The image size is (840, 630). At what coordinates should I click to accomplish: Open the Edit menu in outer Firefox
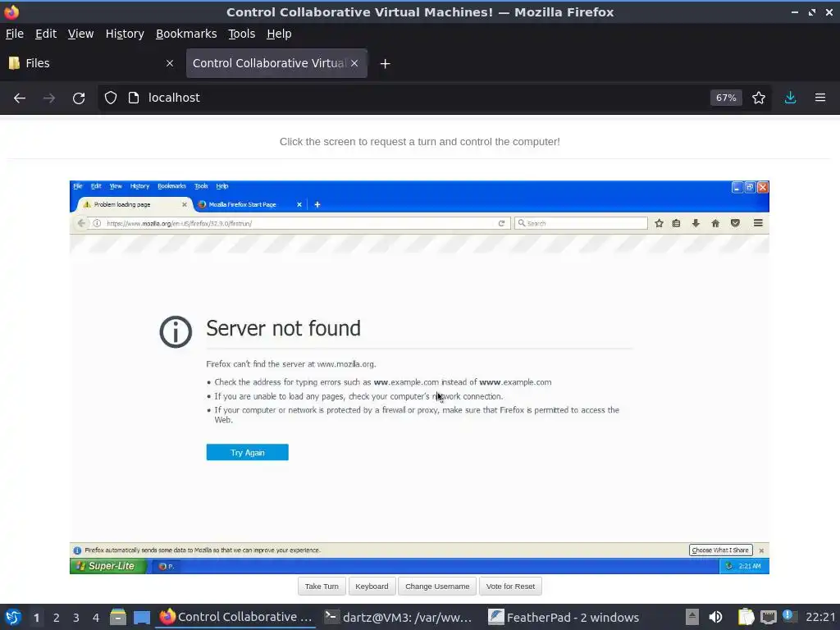(46, 34)
